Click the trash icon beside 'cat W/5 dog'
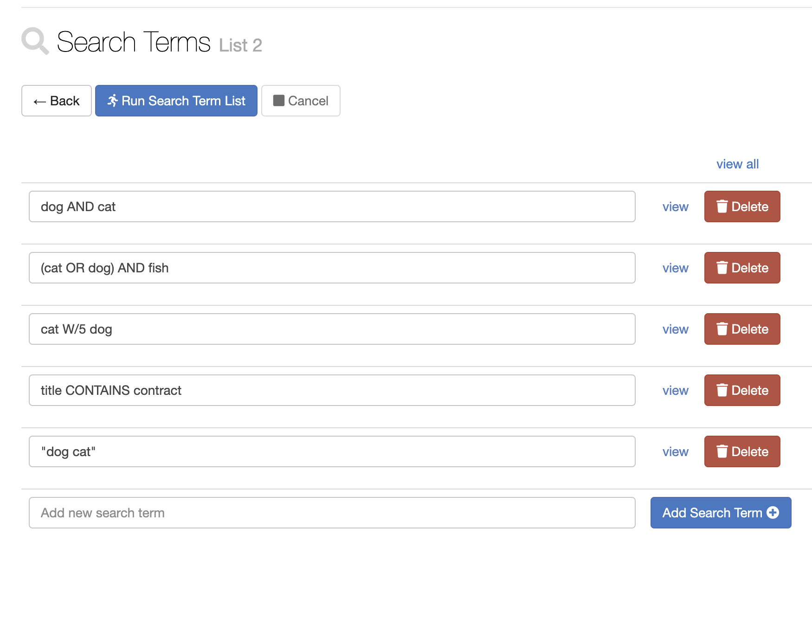This screenshot has width=812, height=644. click(x=722, y=329)
